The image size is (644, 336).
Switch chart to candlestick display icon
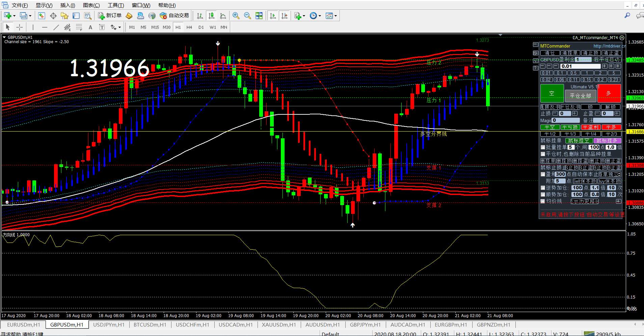(211, 16)
